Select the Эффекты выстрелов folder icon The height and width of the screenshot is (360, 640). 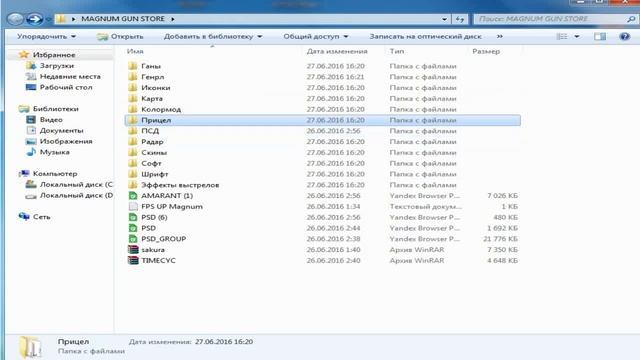pyautogui.click(x=132, y=185)
